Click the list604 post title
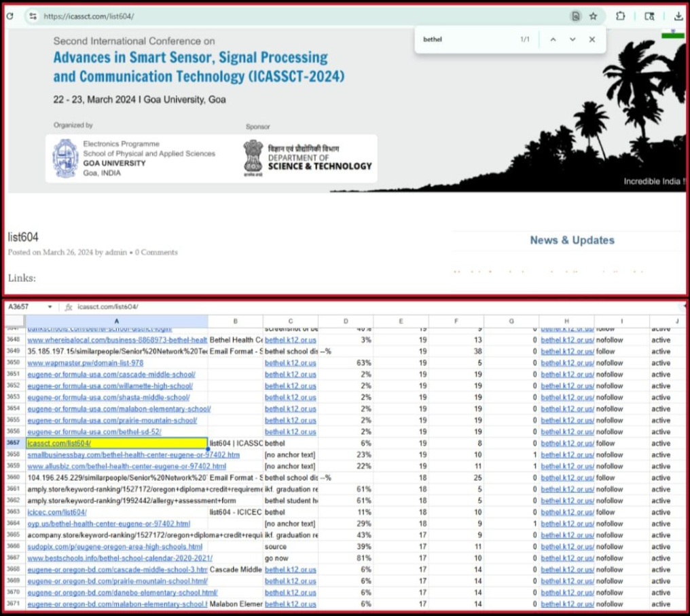 click(23, 237)
